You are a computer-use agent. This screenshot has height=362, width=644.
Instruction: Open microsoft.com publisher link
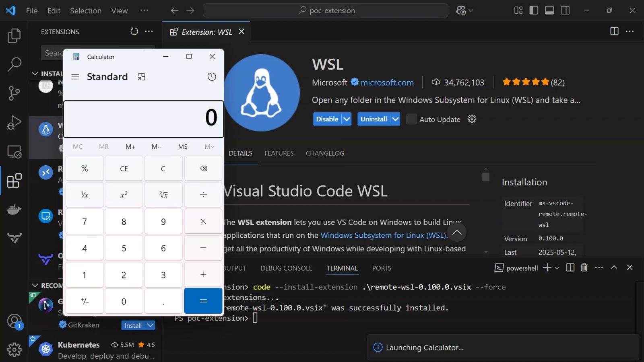point(387,82)
